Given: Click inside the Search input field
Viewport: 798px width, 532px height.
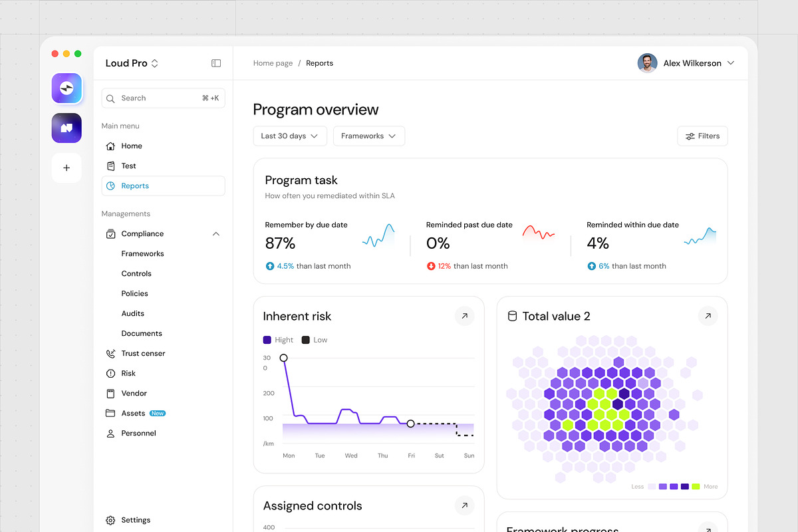Looking at the screenshot, I should (163, 98).
